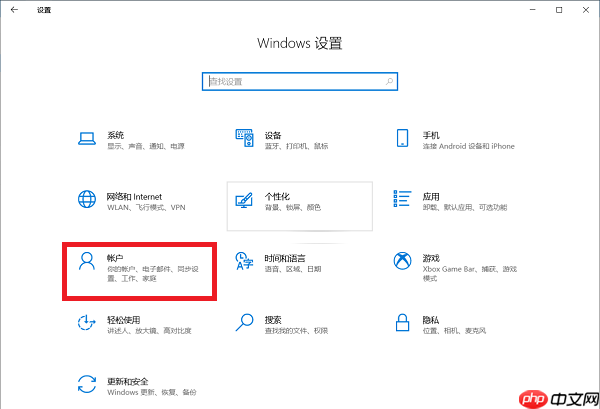
Task: Click the 讲述人、放大镜、高对比度 description
Action: click(149, 331)
